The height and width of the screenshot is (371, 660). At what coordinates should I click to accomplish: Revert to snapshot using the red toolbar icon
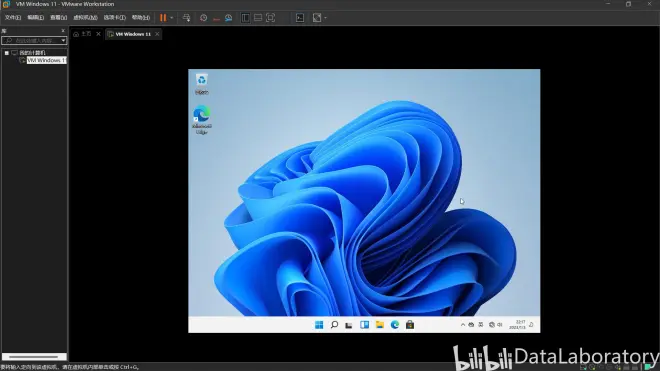pyautogui.click(x=216, y=18)
